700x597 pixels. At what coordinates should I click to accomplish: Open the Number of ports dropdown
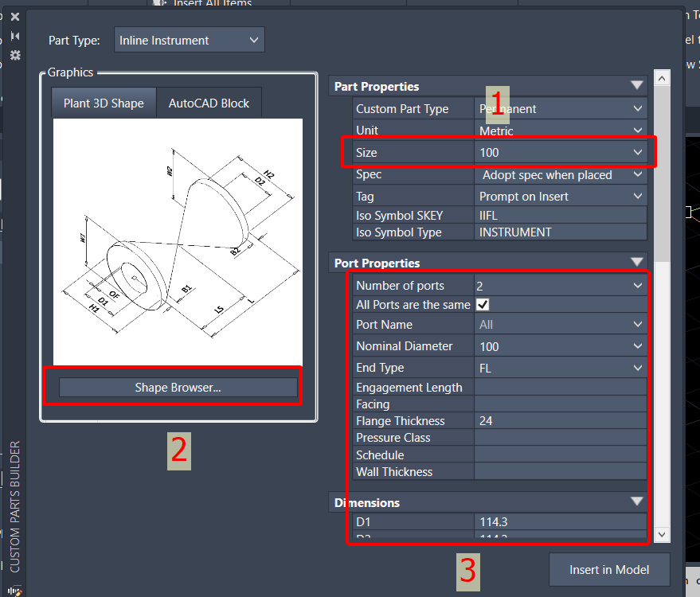[x=636, y=285]
